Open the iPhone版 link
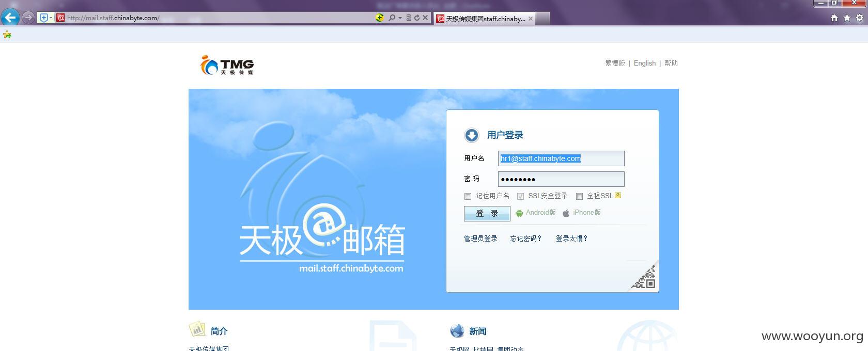 pyautogui.click(x=587, y=212)
